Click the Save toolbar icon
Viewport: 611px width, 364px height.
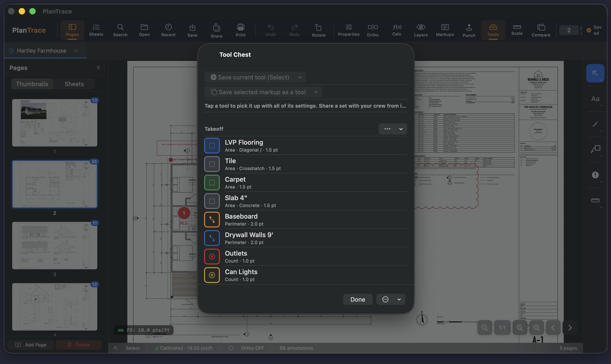click(x=192, y=30)
